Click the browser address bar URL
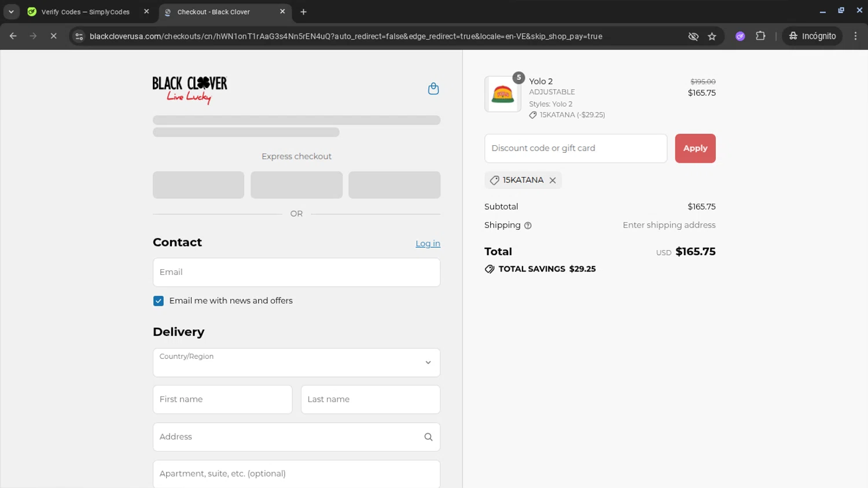This screenshot has width=868, height=488. (x=345, y=36)
